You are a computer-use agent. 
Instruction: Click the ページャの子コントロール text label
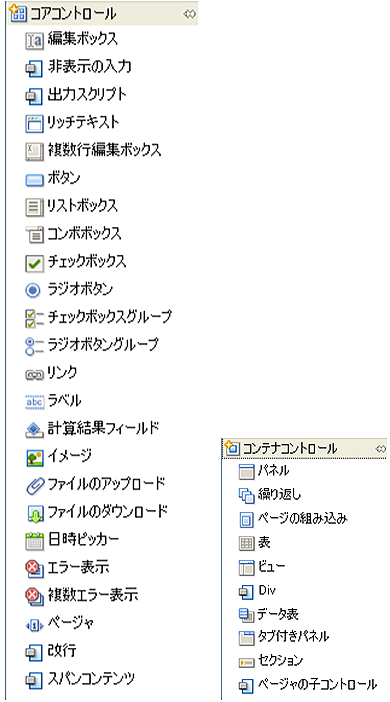[x=317, y=684]
